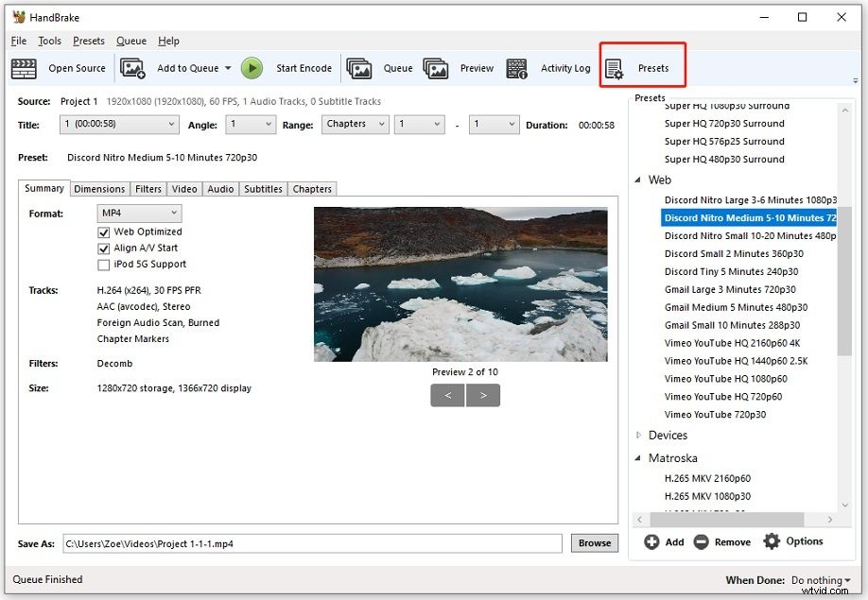Launch the Preview window icon
The height and width of the screenshot is (600, 868).
coord(438,67)
